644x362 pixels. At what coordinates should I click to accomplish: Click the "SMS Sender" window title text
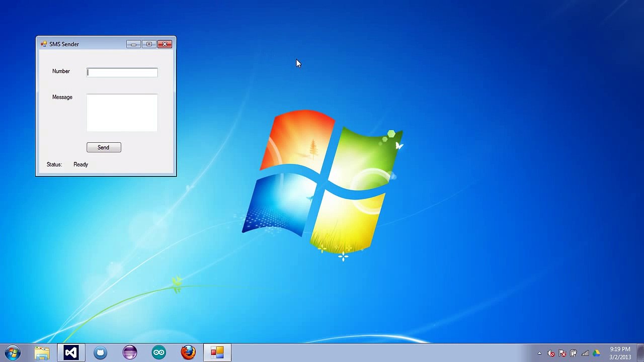pos(64,44)
